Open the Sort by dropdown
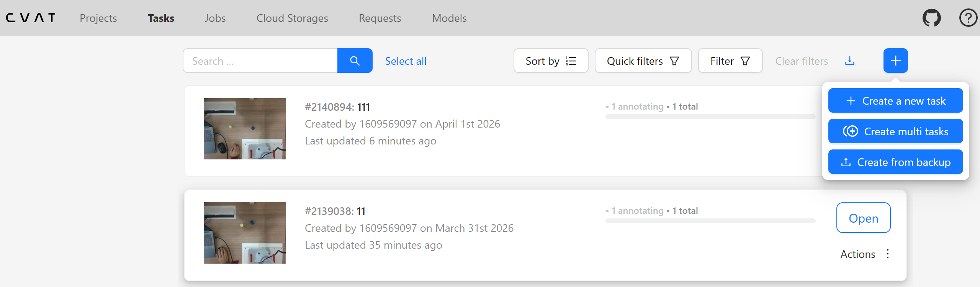The width and height of the screenshot is (980, 287). (551, 61)
